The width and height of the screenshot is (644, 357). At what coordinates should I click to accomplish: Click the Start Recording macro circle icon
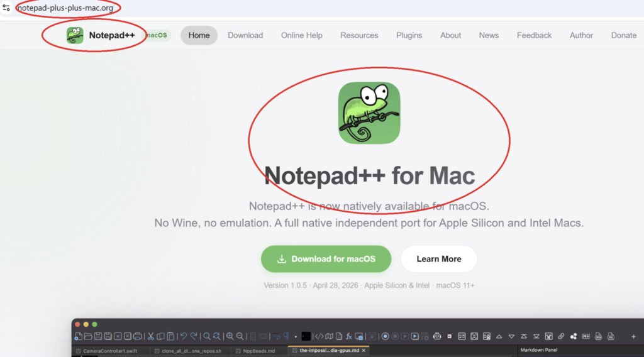(x=385, y=336)
